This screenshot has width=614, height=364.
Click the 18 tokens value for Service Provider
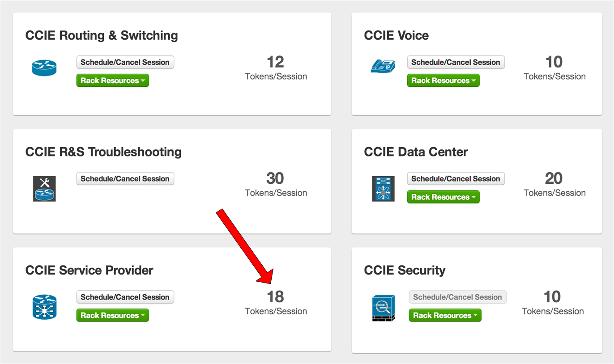(x=276, y=296)
